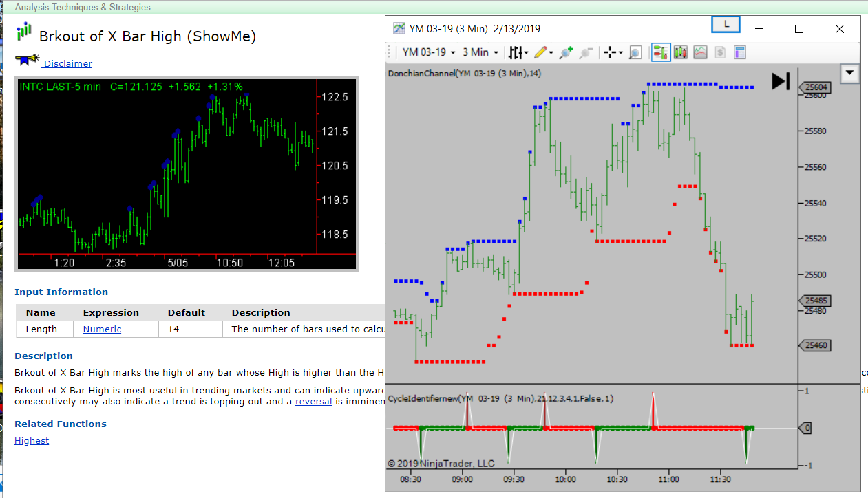Select the Analysis Techniques & Strategies header
This screenshot has width=868, height=498.
tap(83, 8)
